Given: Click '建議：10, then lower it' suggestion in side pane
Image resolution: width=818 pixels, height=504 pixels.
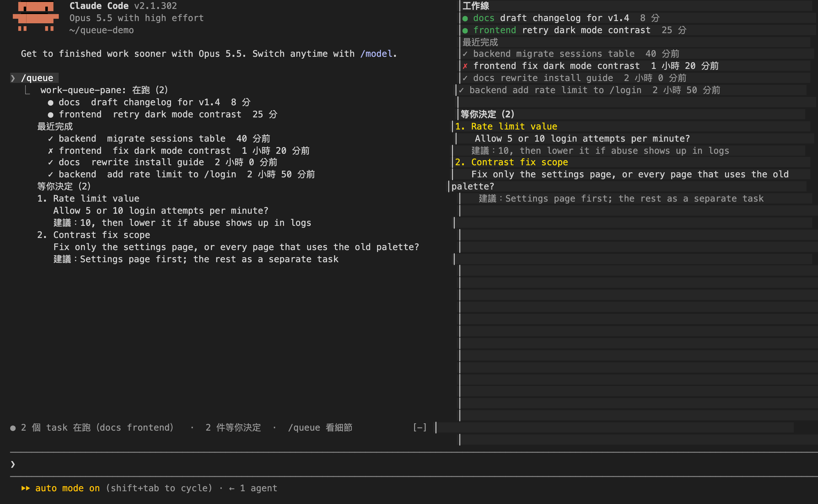Looking at the screenshot, I should tap(600, 151).
